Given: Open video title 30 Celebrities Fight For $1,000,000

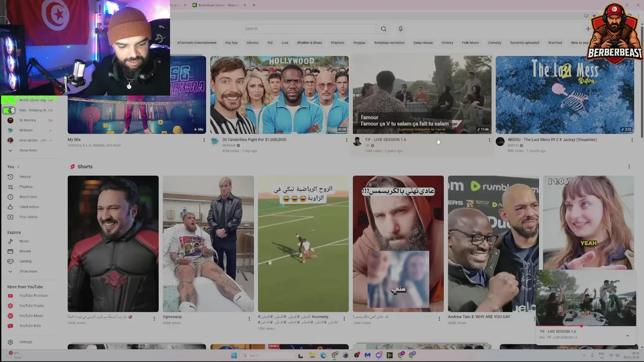Looking at the screenshot, I should (x=254, y=139).
